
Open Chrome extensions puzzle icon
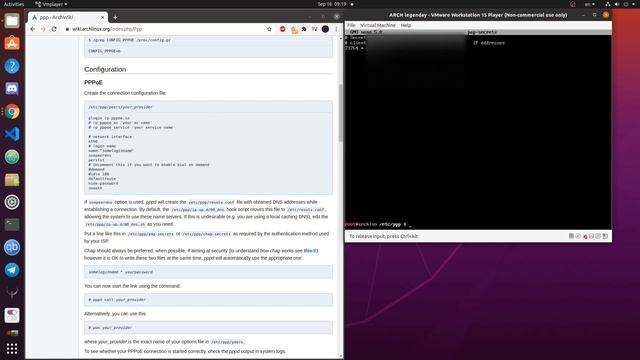304,29
